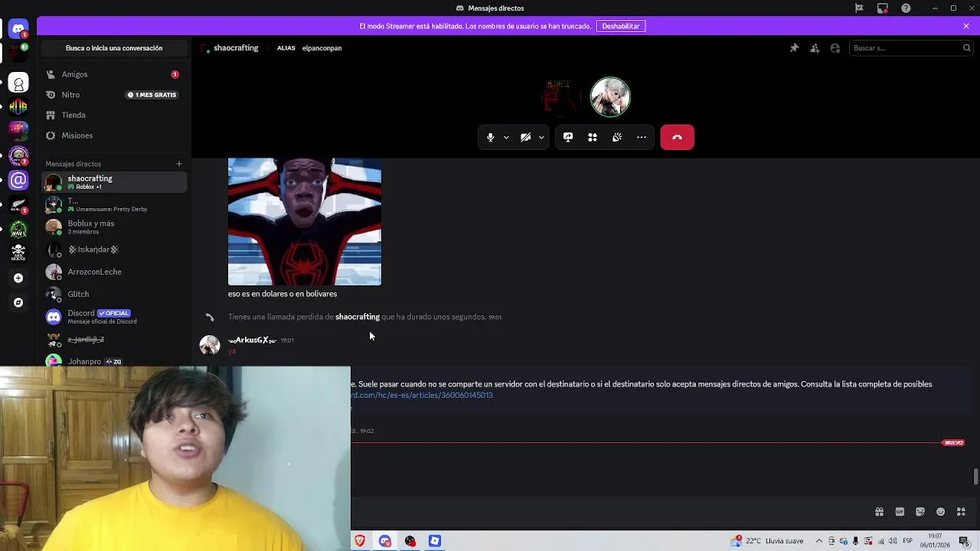This screenshot has width=980, height=551.
Task: Open the purple @ server icon
Action: point(18,181)
